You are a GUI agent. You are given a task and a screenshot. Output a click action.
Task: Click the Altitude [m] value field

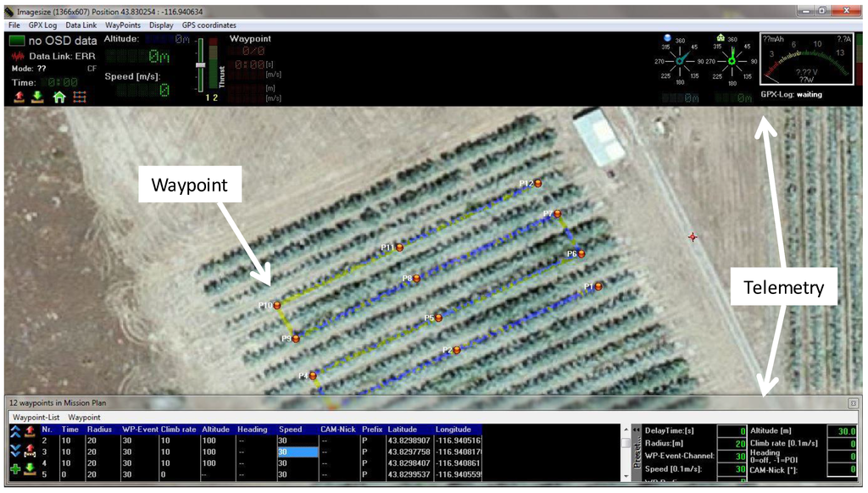point(841,430)
